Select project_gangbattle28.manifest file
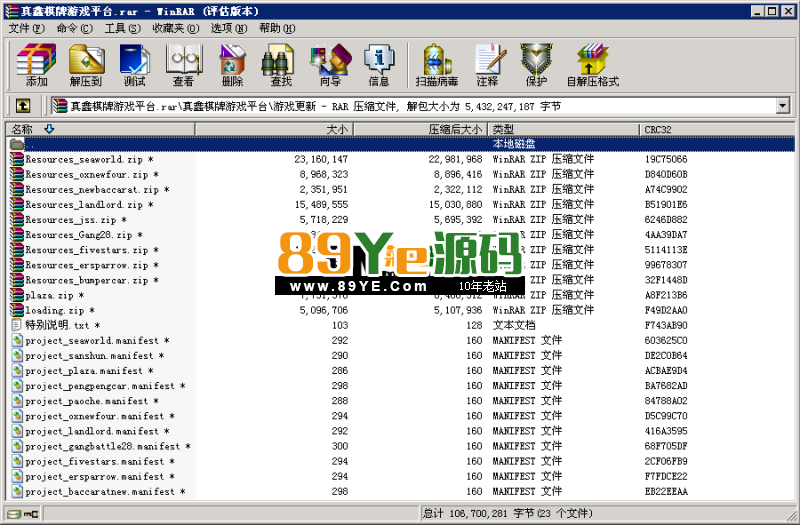 tap(108, 446)
